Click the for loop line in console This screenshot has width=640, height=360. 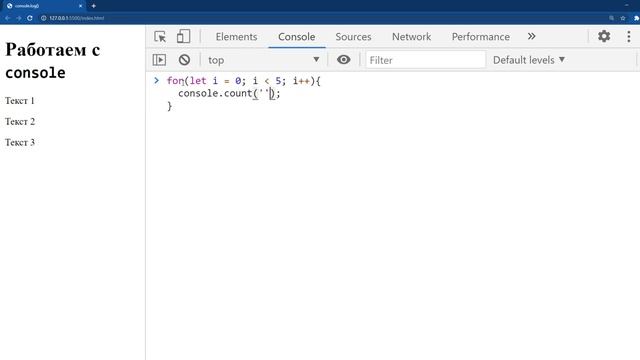[244, 81]
